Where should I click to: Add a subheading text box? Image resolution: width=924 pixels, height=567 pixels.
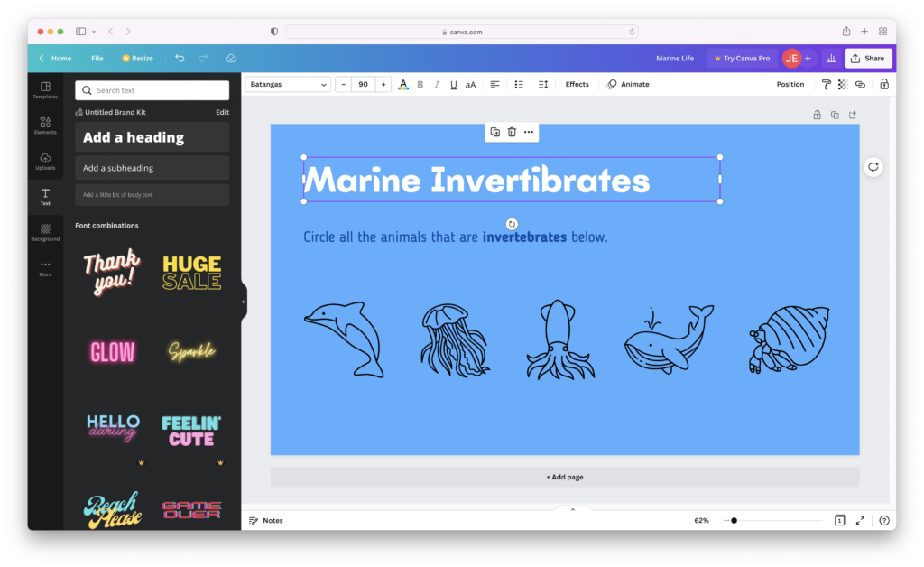[152, 168]
